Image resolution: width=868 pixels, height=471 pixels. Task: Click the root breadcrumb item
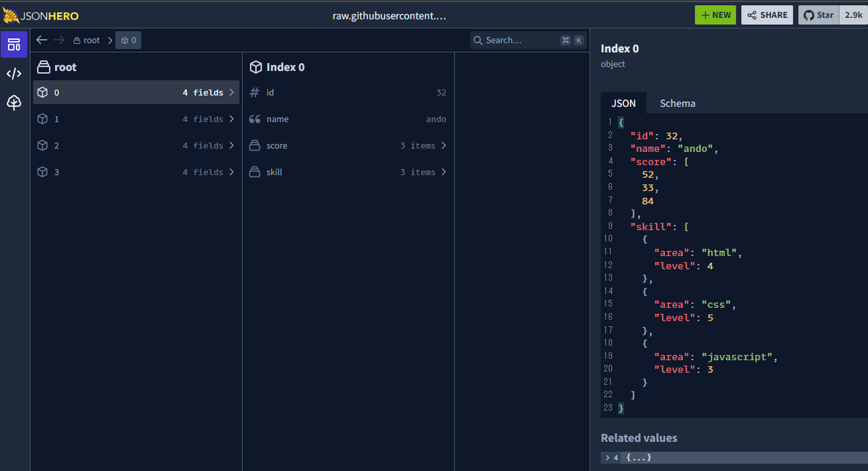[87, 40]
